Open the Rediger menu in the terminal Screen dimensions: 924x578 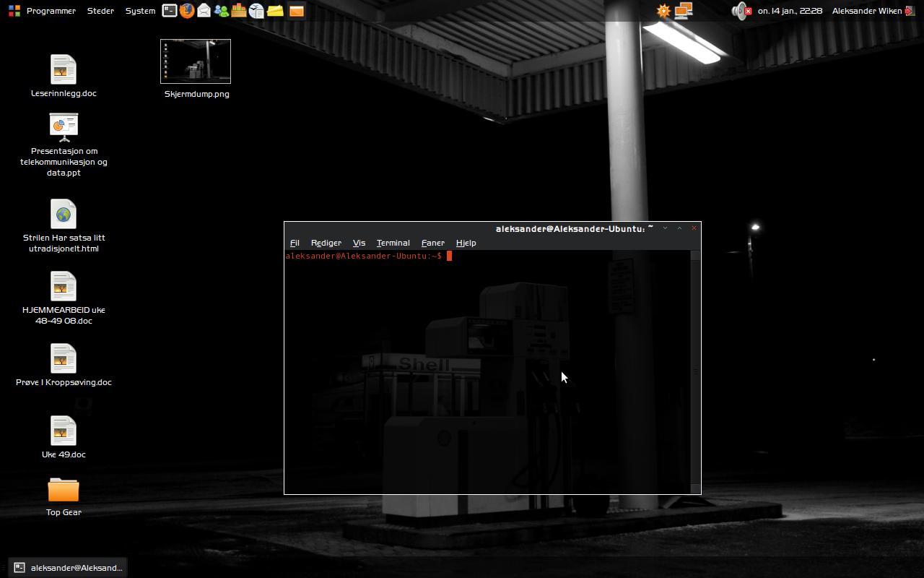click(x=326, y=243)
